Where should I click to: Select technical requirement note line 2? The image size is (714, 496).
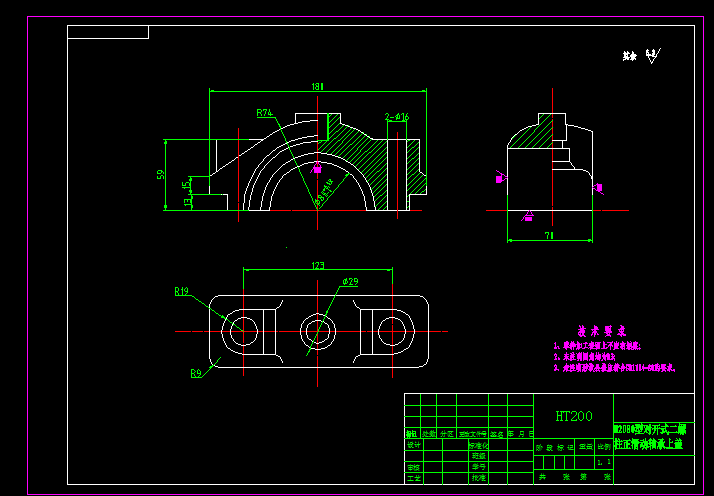(x=585, y=357)
